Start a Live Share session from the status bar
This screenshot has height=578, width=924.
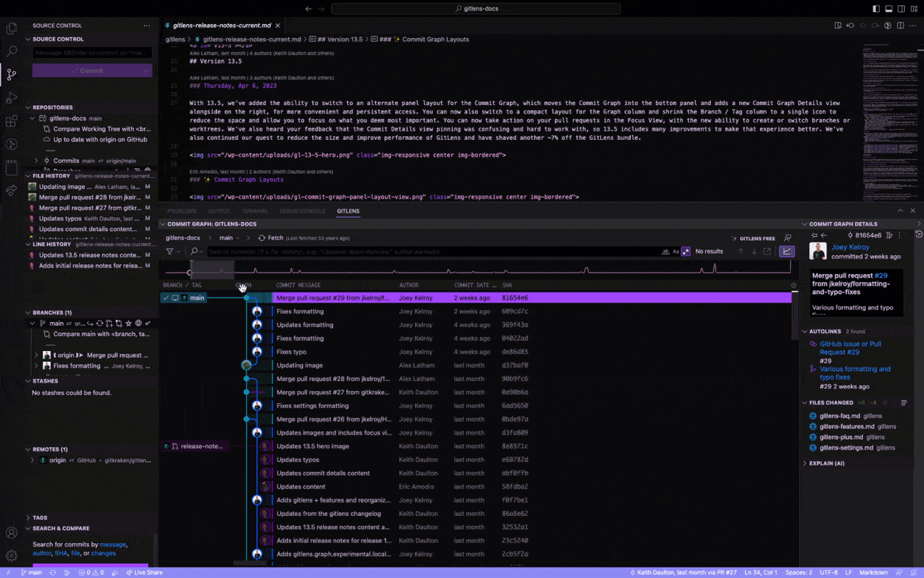[x=144, y=572]
